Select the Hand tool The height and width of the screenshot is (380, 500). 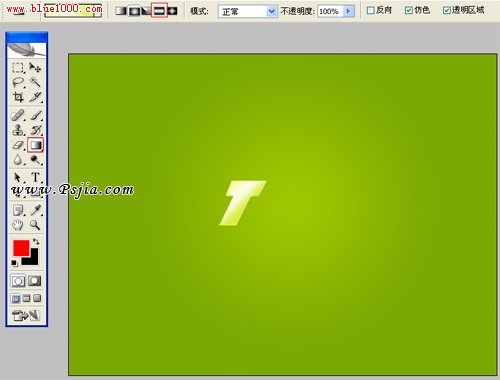click(x=18, y=225)
